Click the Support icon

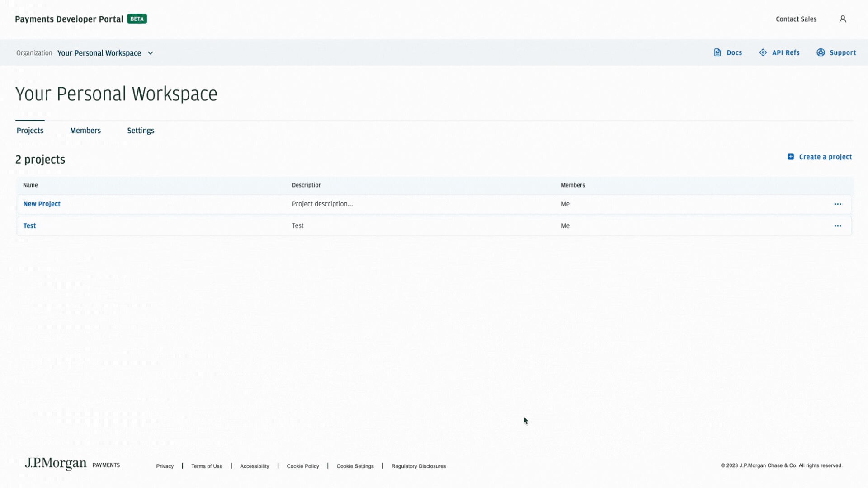click(x=821, y=52)
